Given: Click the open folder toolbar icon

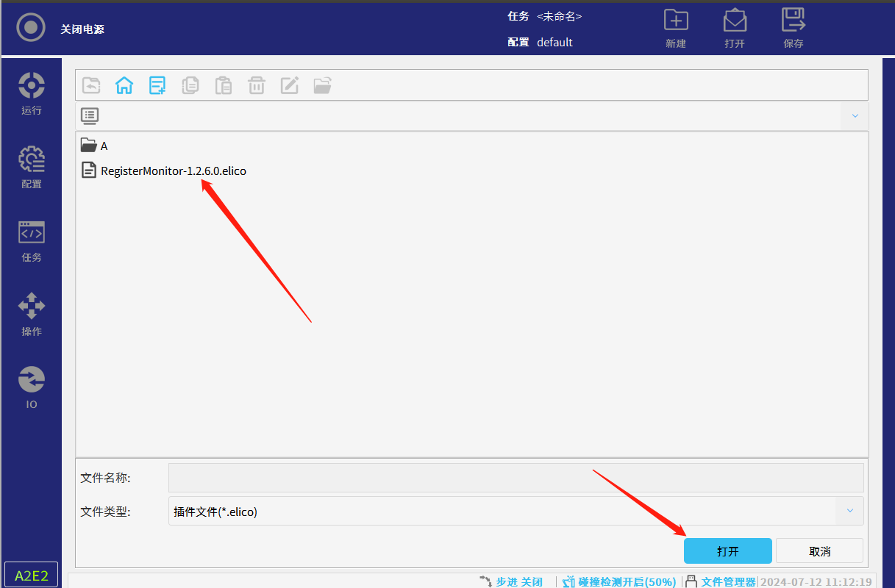Looking at the screenshot, I should 323,85.
